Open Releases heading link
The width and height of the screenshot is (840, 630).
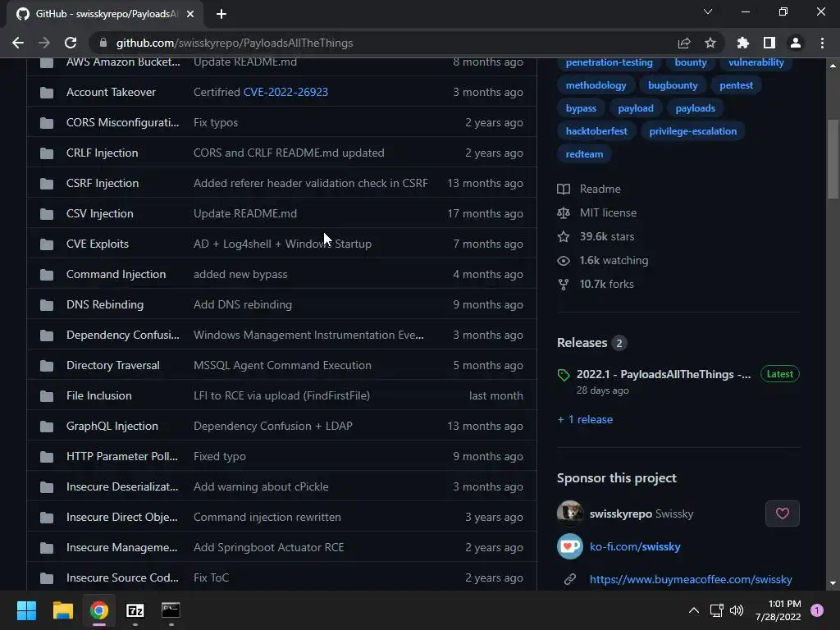(582, 342)
